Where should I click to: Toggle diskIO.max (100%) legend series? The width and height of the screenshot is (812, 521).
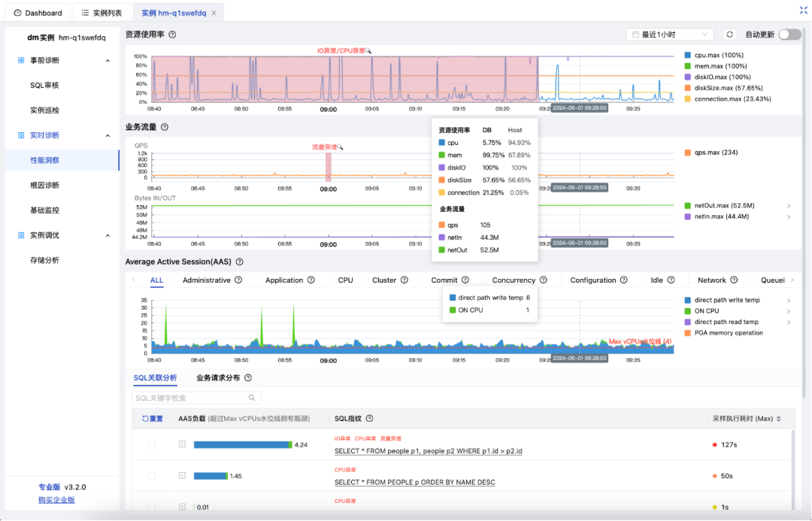coord(717,77)
